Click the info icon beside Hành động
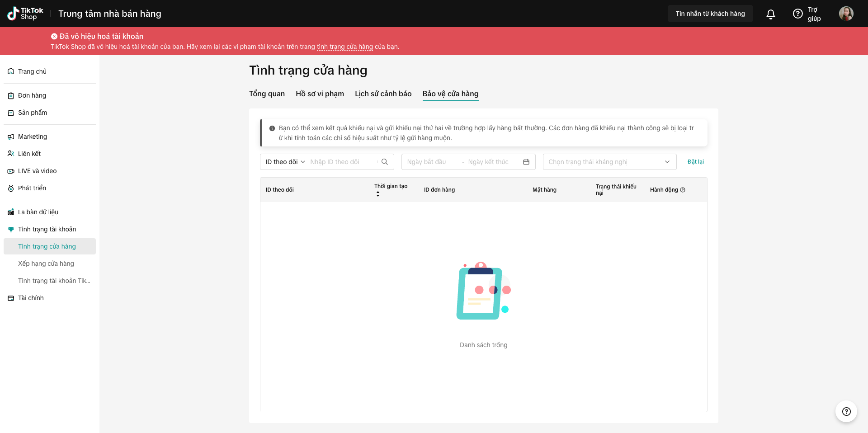868x433 pixels. click(x=683, y=190)
